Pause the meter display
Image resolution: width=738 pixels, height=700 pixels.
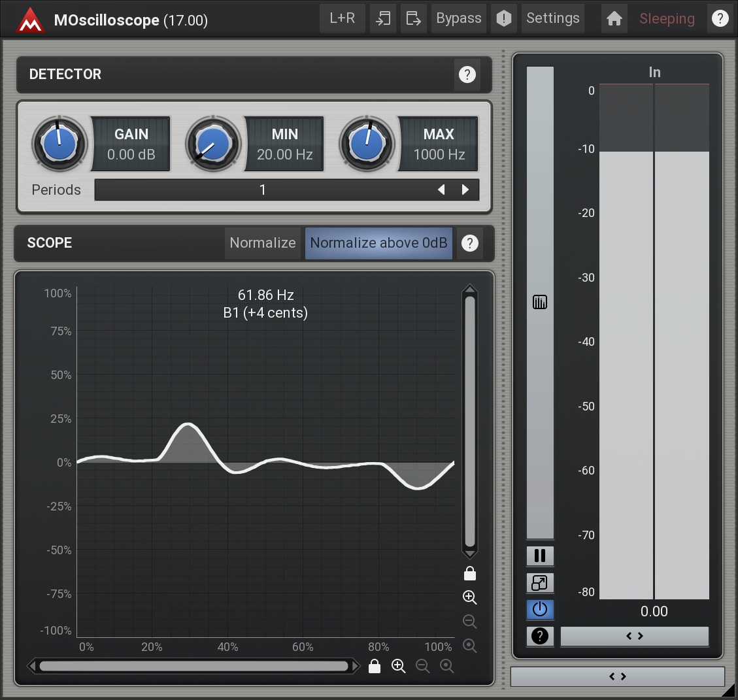pos(539,556)
